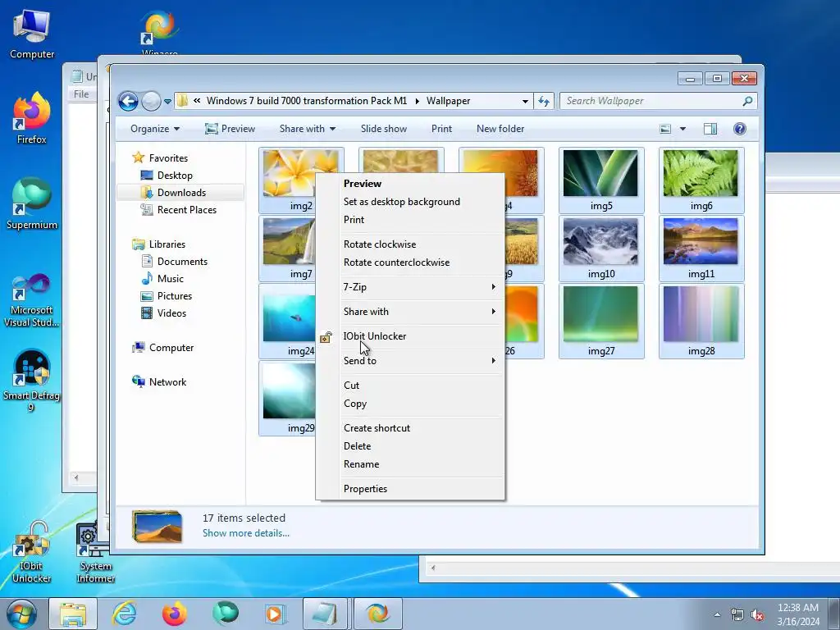This screenshot has height=630, width=840.
Task: Toggle the preview pane icon
Action: (710, 129)
